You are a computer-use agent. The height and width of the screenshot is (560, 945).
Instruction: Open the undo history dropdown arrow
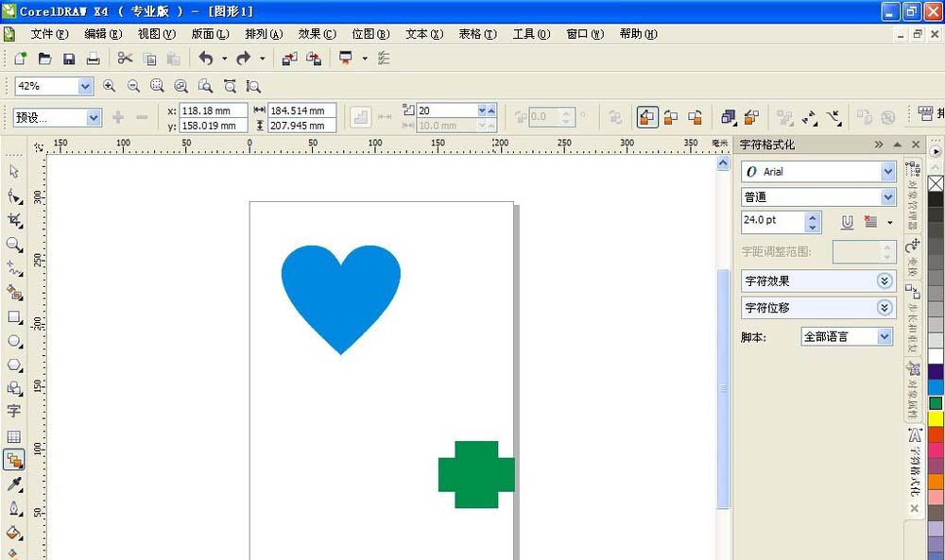pos(224,59)
